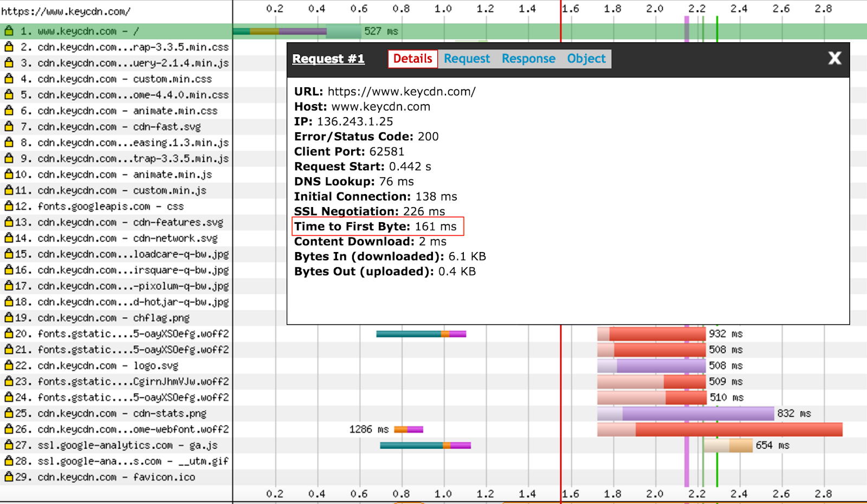Click the SSL Negotiation 226 ms line
This screenshot has height=504, width=867.
pos(370,211)
